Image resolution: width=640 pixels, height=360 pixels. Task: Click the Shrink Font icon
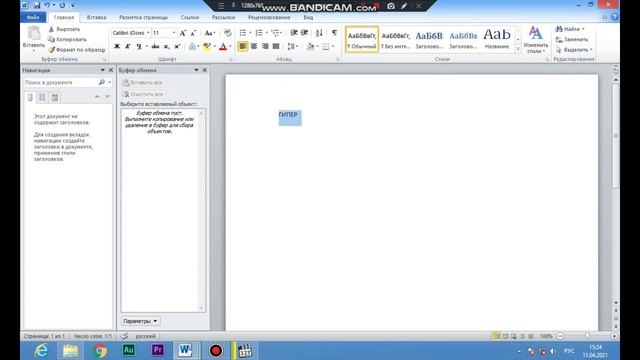(193, 33)
